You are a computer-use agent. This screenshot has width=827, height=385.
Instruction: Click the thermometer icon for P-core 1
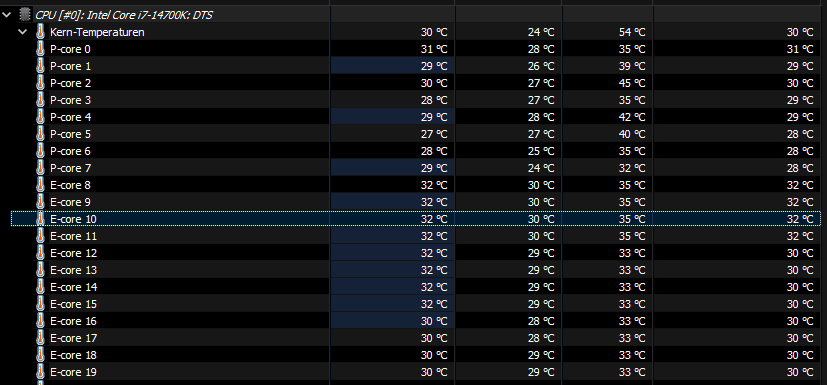click(41, 66)
